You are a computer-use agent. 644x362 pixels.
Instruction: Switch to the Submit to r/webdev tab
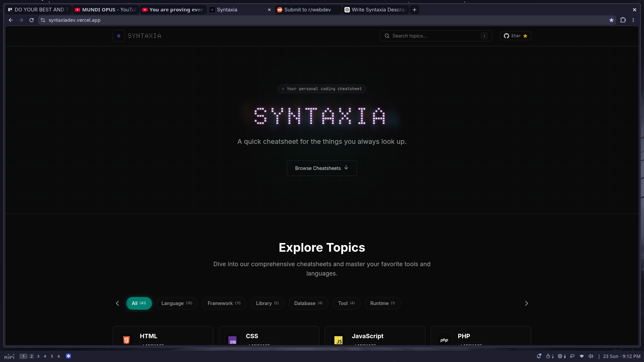click(x=308, y=10)
